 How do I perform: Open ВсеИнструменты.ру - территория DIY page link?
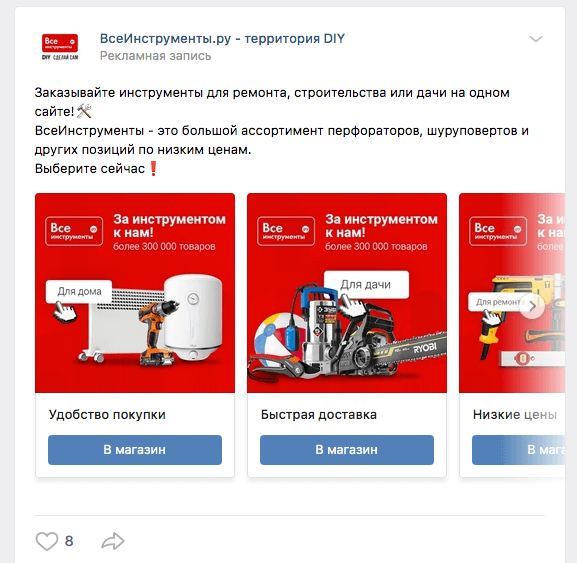click(x=222, y=38)
